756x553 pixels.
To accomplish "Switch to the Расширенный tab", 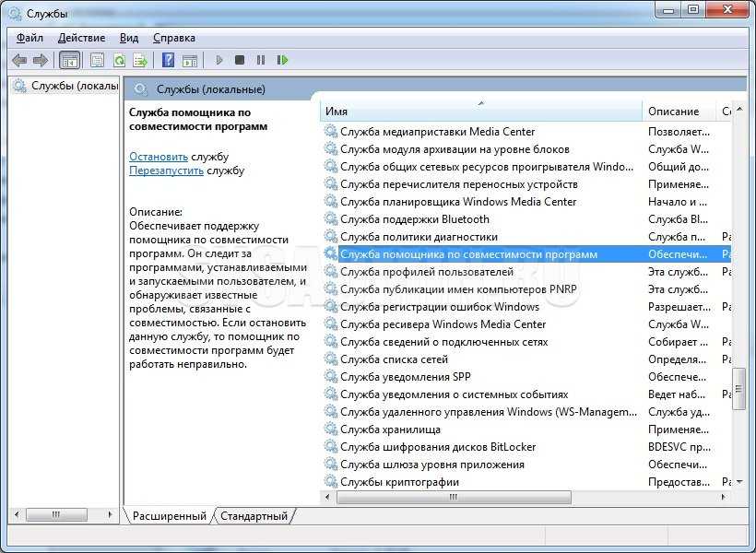I will click(170, 516).
